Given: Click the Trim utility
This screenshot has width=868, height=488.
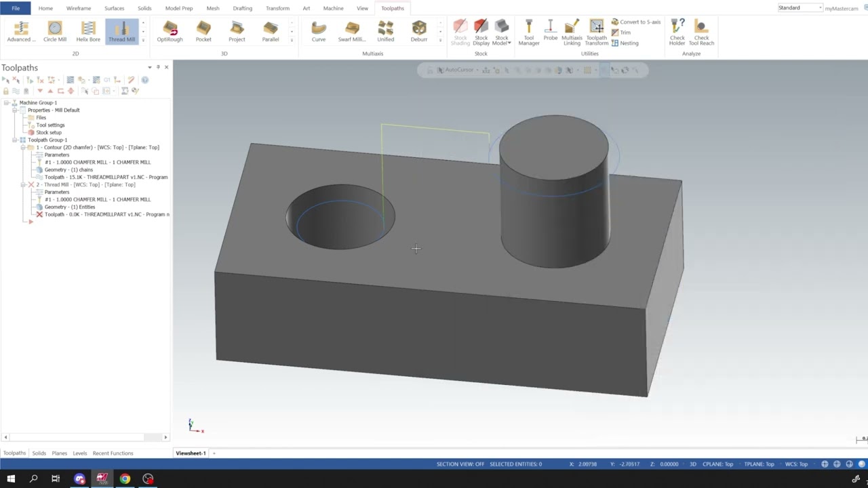Looking at the screenshot, I should point(620,33).
